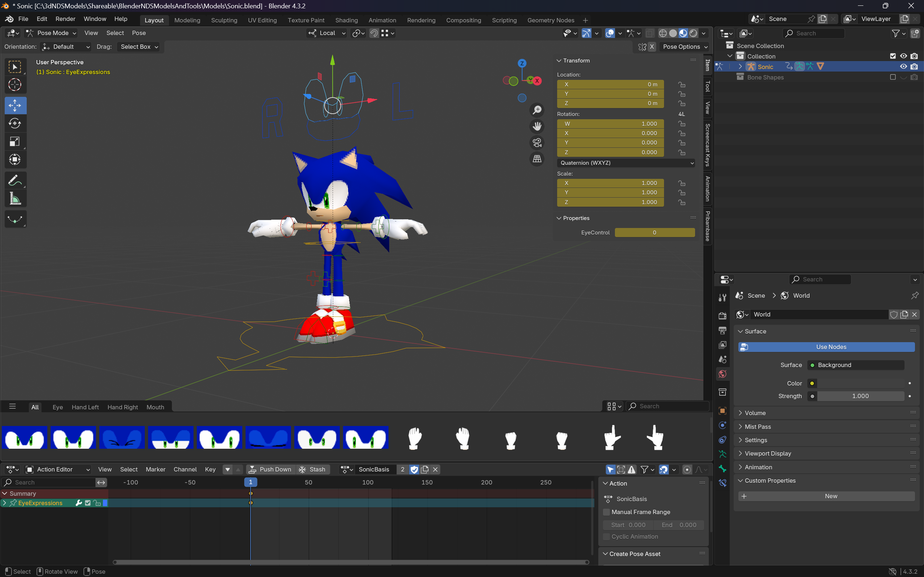Select the EyeExpressions channel row
The height and width of the screenshot is (577, 924).
click(x=54, y=503)
